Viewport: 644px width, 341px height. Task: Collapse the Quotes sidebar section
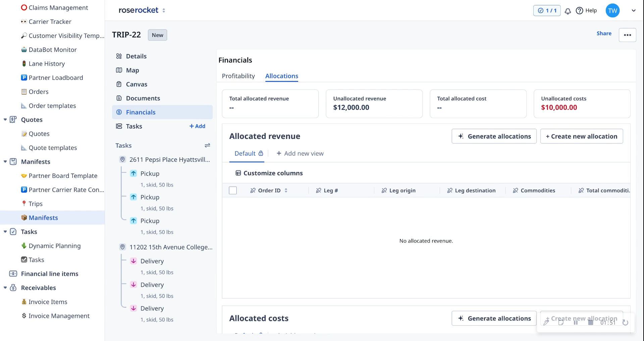[5, 120]
